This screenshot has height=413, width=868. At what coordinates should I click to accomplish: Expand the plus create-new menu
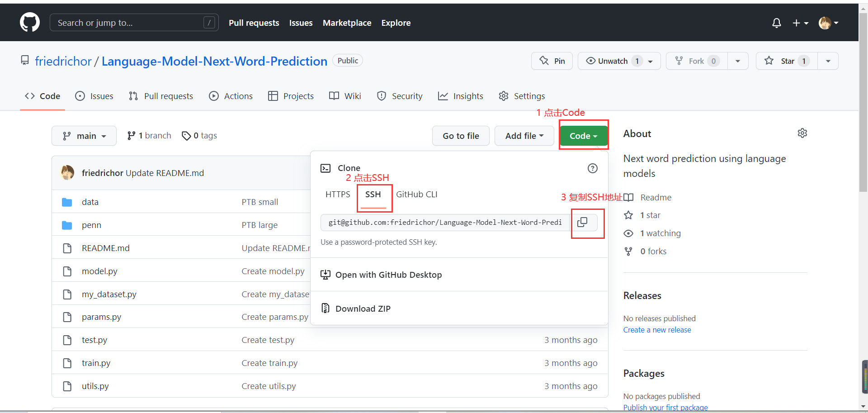point(800,23)
